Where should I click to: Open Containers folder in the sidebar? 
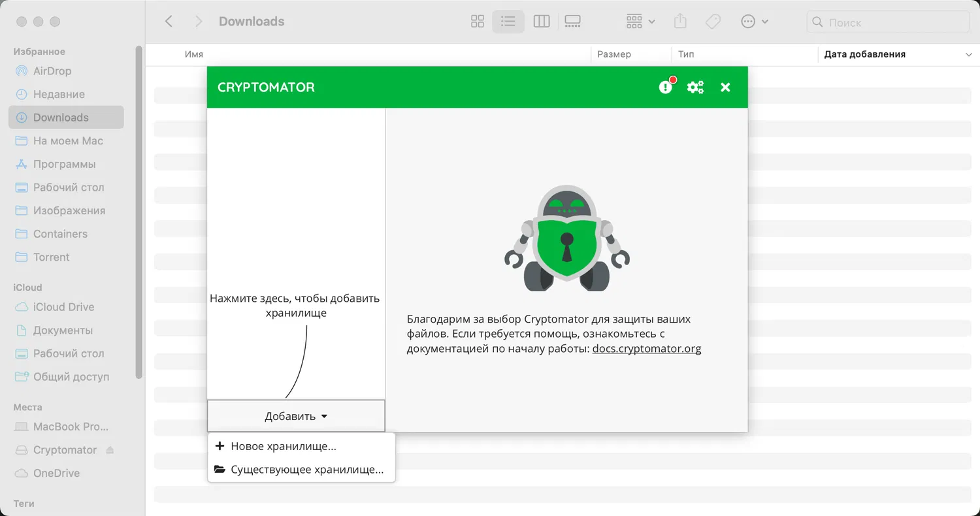coord(66,234)
